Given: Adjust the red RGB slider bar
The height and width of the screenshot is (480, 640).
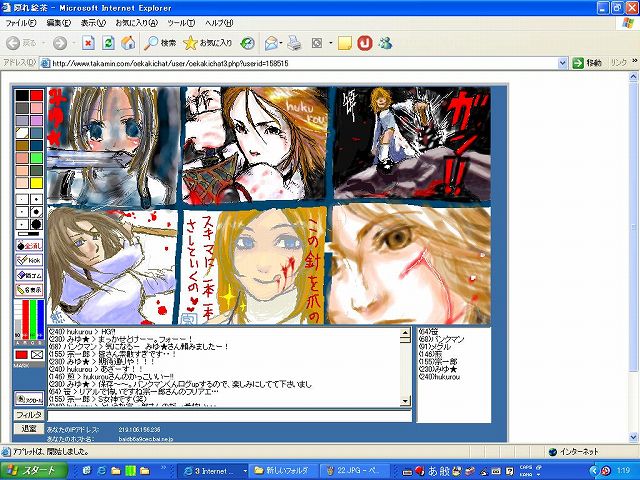Looking at the screenshot, I should (x=25, y=320).
